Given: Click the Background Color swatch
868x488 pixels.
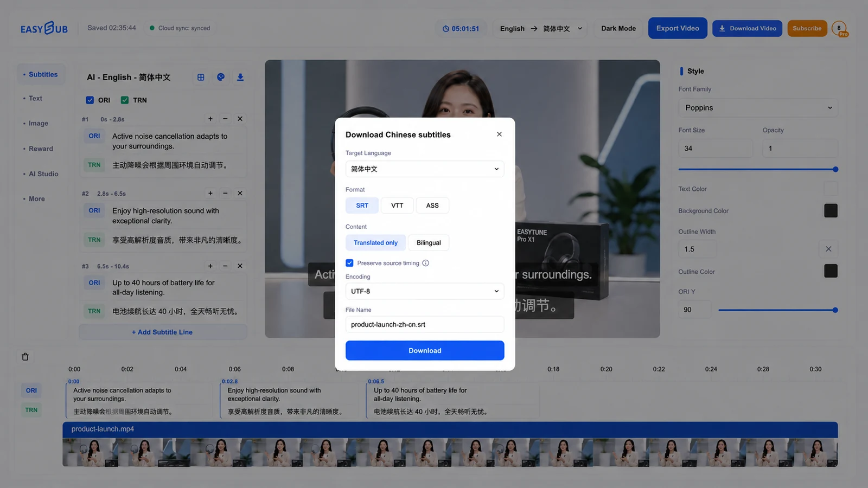Looking at the screenshot, I should click(x=831, y=210).
